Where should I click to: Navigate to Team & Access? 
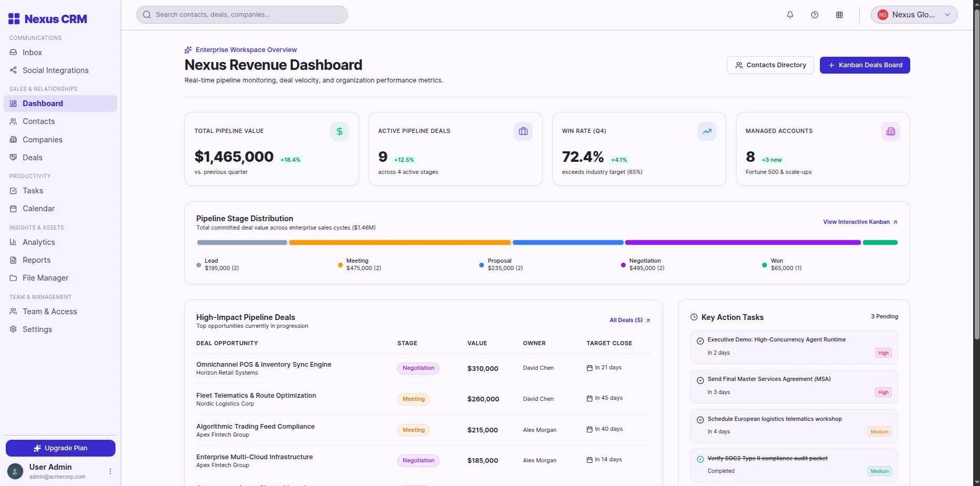tap(60, 312)
